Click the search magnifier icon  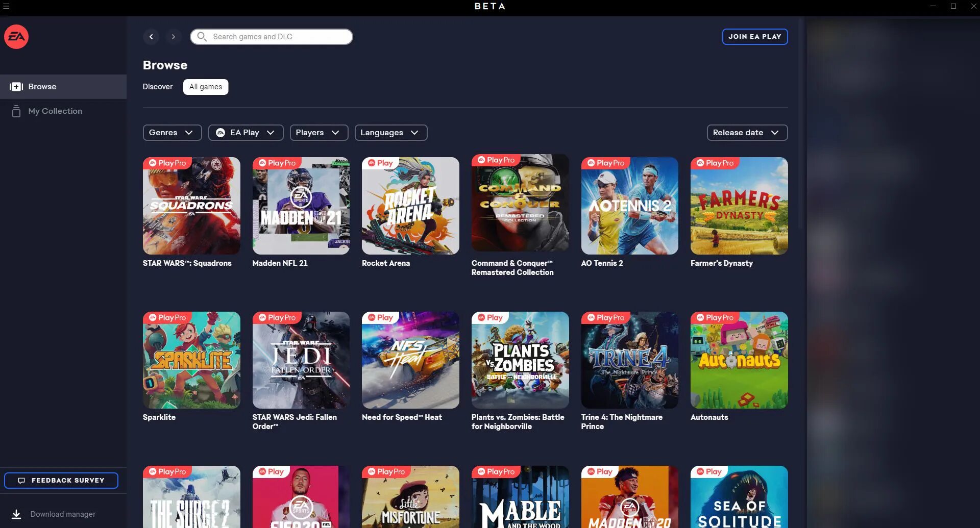(x=202, y=37)
